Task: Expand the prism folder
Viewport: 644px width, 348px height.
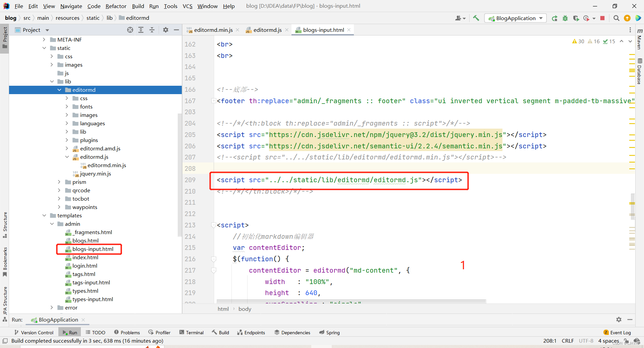Action: 59,182
